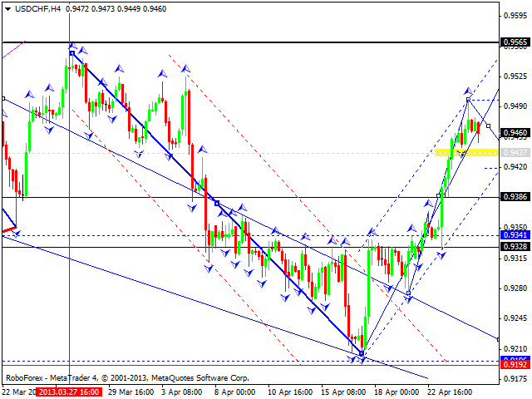
Task: Select the 8 Apr 00:00 time axis label
Action: tap(234, 391)
